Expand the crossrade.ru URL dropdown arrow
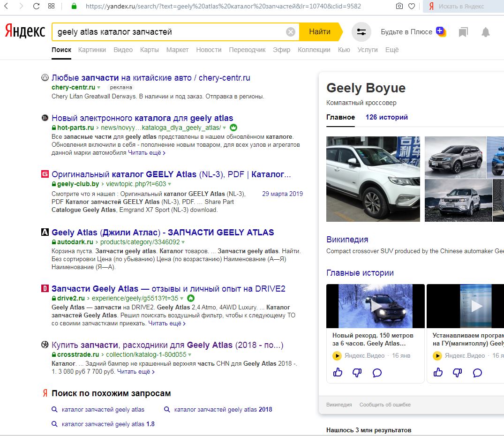Screen dimensions: 504x436 pos(189,355)
